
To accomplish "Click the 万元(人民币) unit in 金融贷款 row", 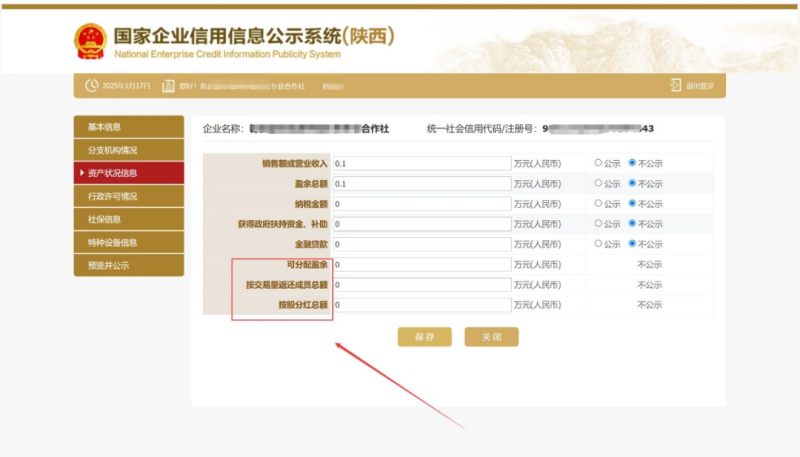I will click(x=537, y=244).
